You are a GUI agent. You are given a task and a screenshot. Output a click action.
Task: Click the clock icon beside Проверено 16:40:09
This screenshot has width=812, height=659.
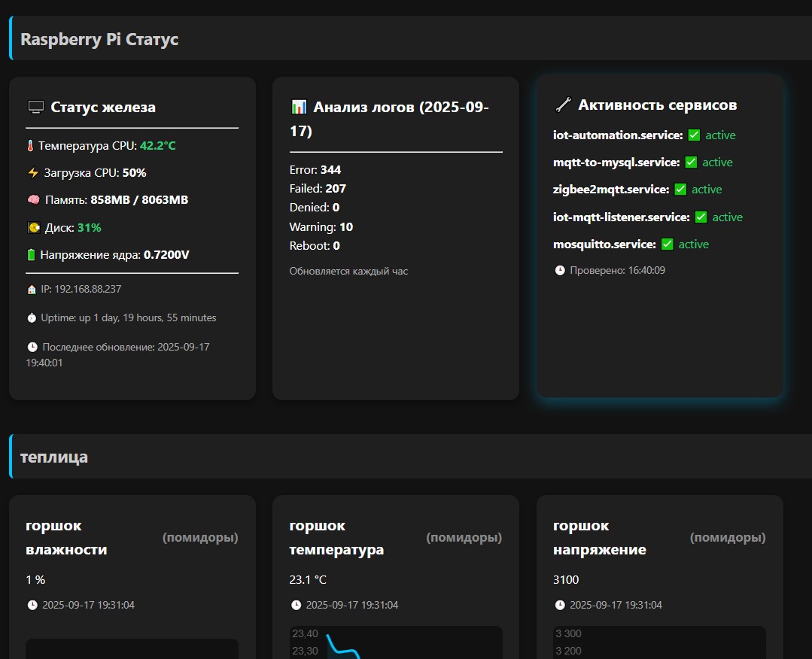560,270
